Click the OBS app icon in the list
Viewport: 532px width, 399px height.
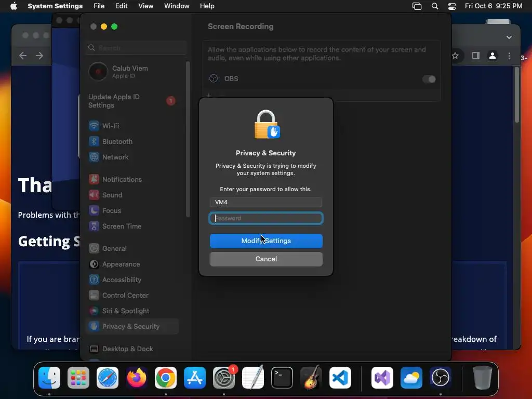coord(214,79)
